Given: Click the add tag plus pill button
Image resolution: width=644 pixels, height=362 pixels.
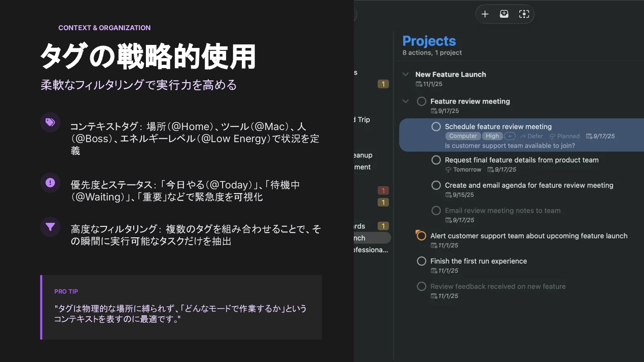Looking at the screenshot, I should pyautogui.click(x=509, y=136).
